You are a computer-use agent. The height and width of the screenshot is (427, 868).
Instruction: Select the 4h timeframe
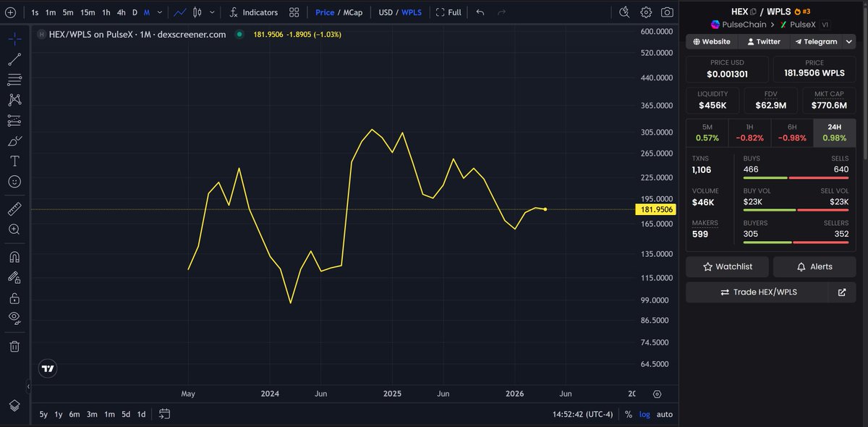point(122,12)
